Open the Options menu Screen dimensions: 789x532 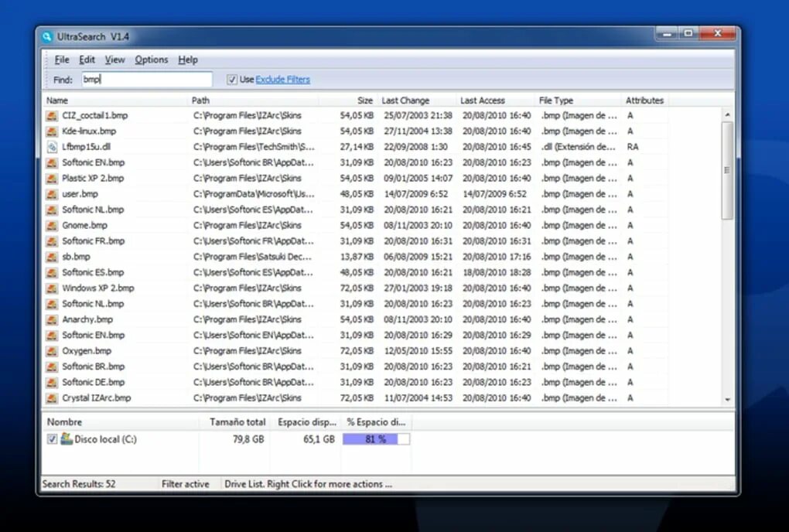click(152, 60)
